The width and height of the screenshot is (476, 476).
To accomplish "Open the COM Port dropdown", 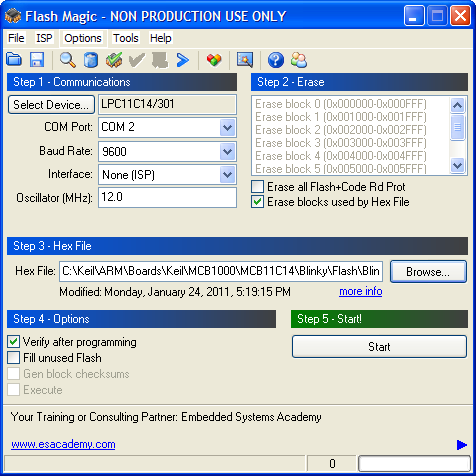I will tap(227, 127).
